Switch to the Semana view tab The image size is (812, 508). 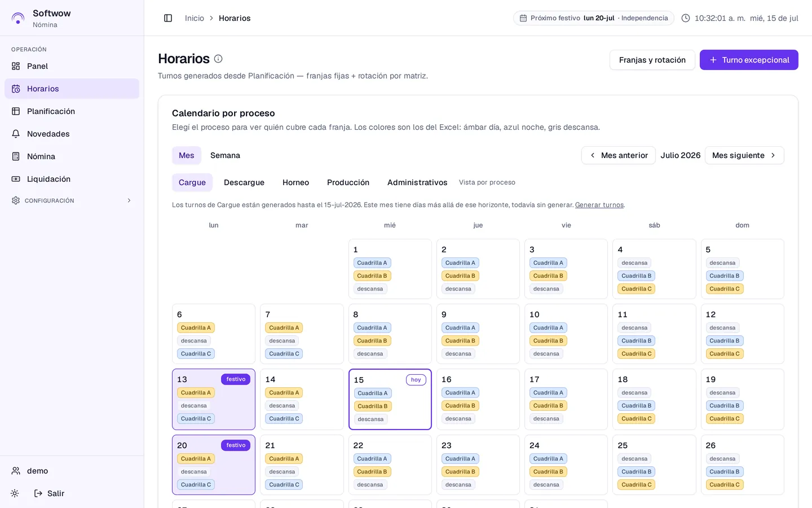pos(225,155)
